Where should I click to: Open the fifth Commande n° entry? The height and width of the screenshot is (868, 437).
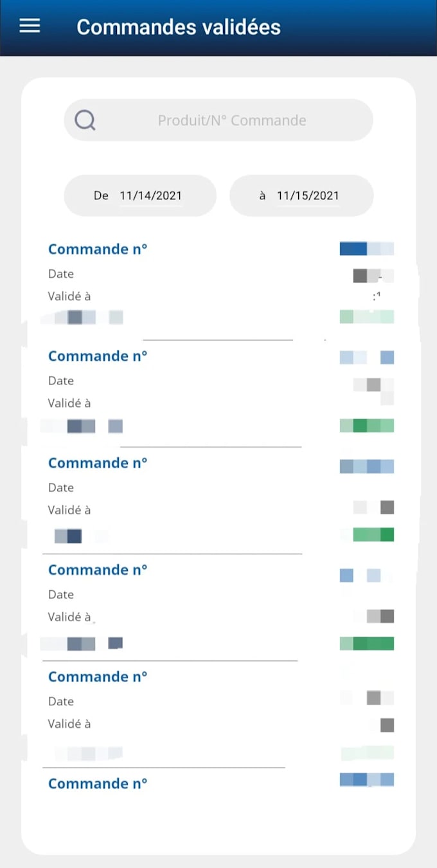[98, 676]
